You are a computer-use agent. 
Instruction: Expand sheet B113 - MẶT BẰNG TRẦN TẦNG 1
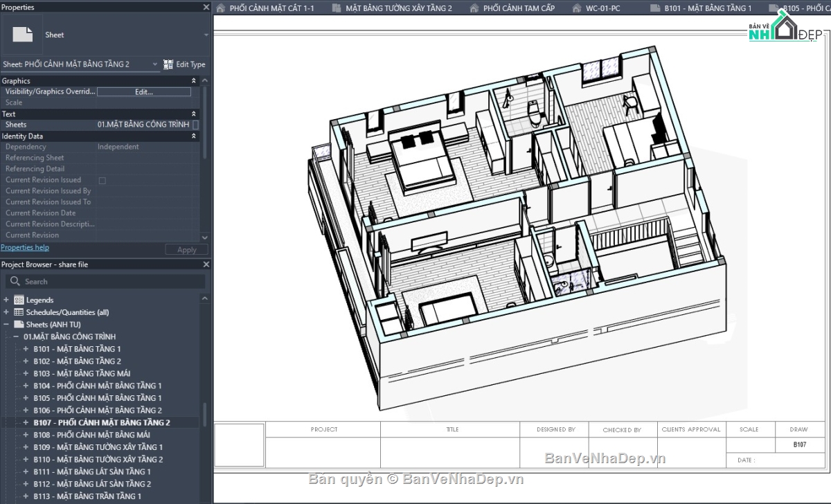[x=26, y=496]
